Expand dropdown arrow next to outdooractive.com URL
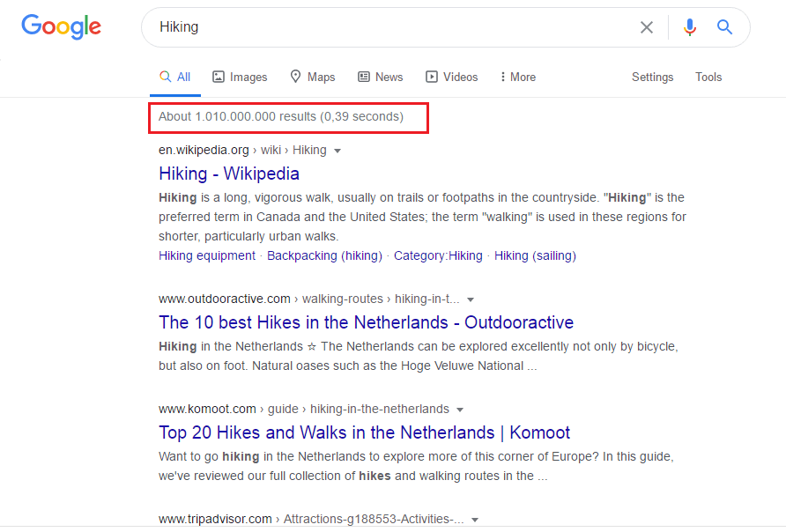The width and height of the screenshot is (786, 532). 471,299
